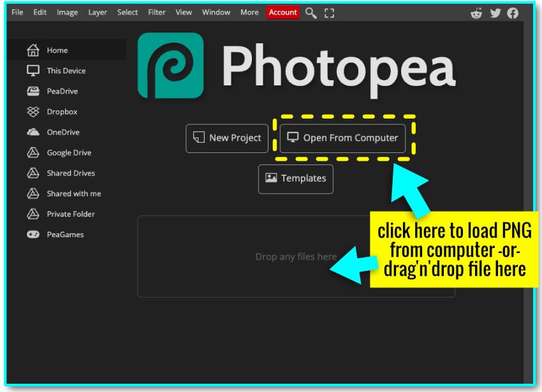Open PeaDrive storage in sidebar
542x392 pixels.
point(66,91)
